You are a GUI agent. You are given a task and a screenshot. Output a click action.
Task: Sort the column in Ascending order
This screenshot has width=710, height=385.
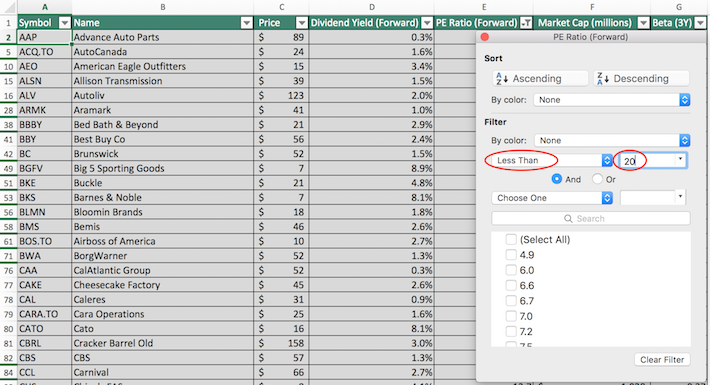tap(540, 79)
